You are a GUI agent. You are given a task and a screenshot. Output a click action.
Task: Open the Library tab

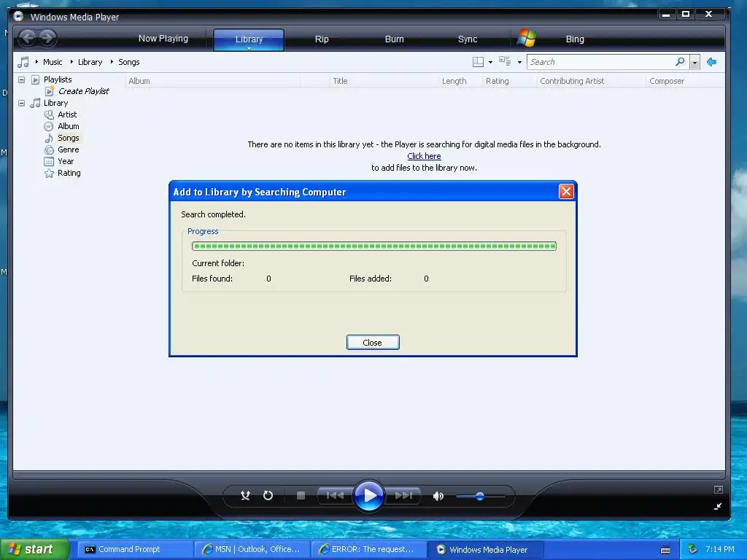249,39
